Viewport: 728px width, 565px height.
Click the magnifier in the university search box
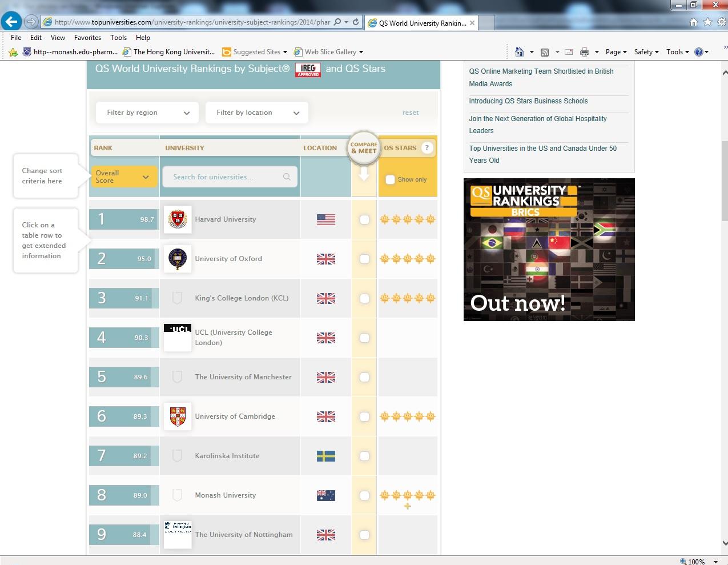287,177
